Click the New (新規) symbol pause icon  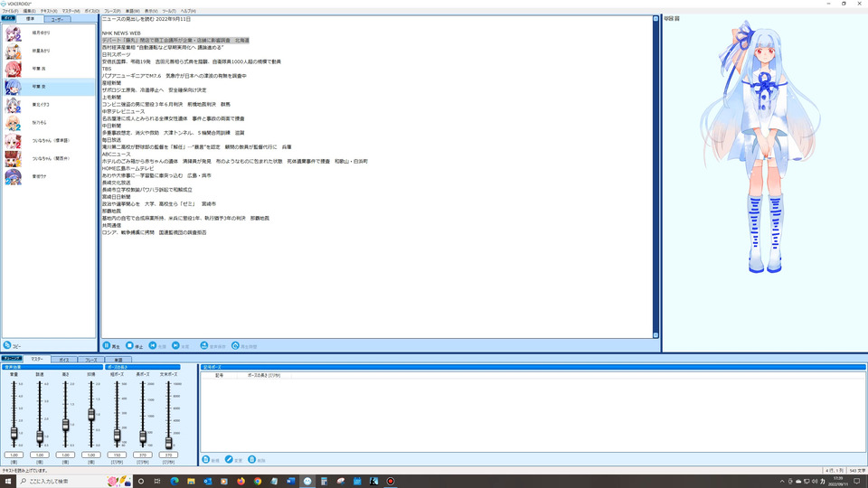(206, 459)
